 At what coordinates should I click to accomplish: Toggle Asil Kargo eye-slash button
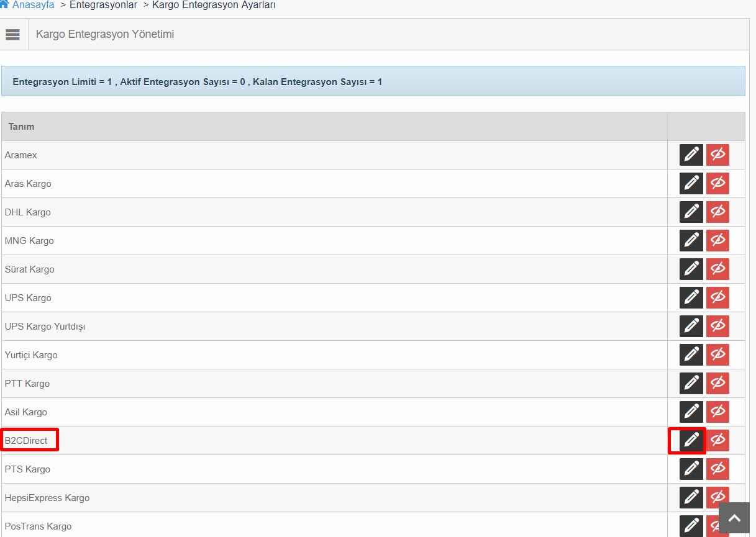pos(717,412)
